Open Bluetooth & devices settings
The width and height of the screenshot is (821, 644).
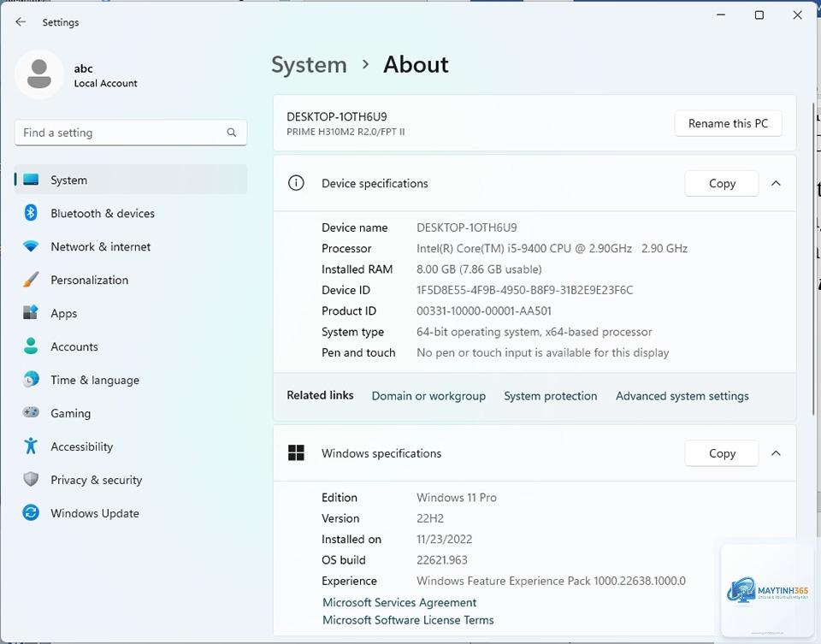(130, 213)
